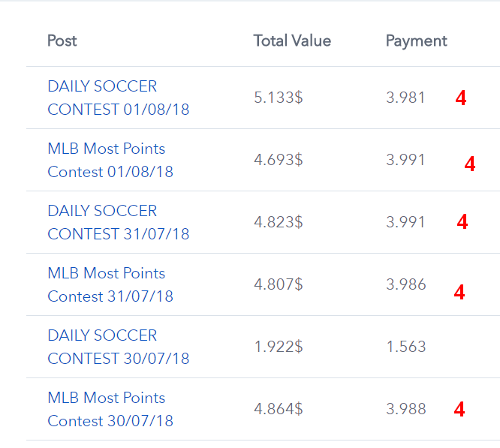Click the Total Value column header
500x448 pixels.
pos(292,41)
